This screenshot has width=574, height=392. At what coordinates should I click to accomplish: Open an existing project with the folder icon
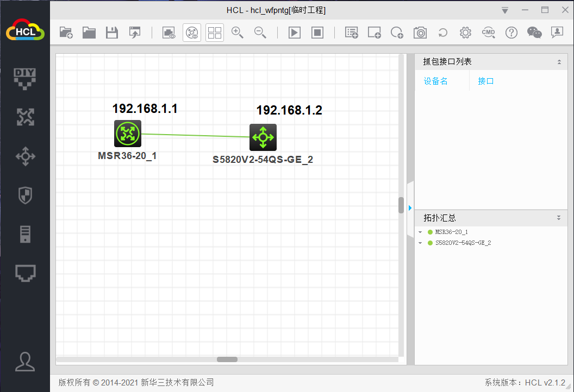(89, 33)
